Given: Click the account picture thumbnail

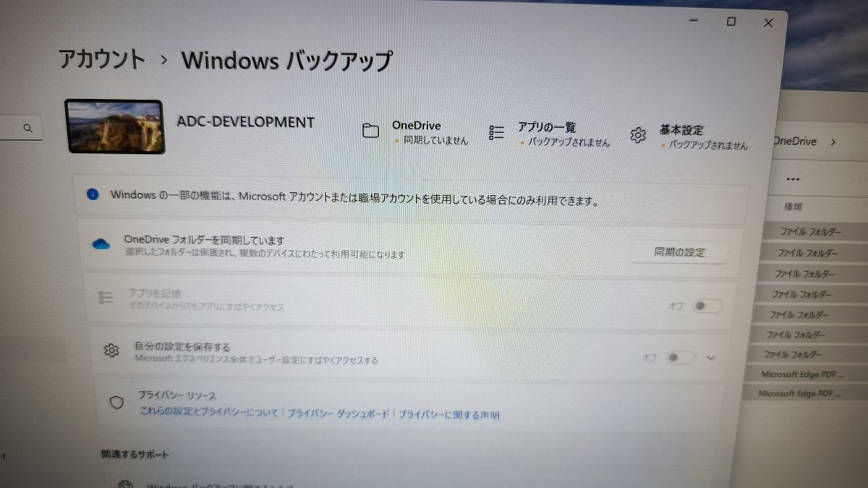Looking at the screenshot, I should [115, 127].
